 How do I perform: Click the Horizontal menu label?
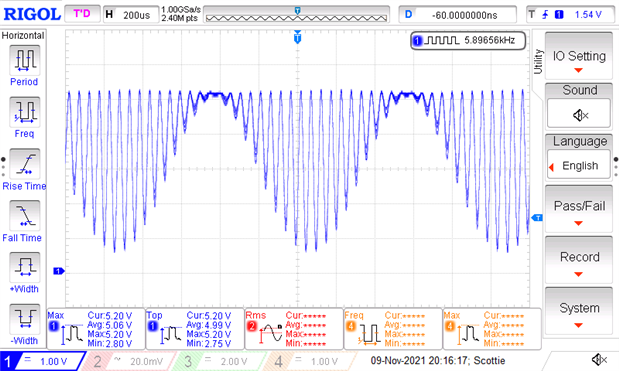coord(23,36)
